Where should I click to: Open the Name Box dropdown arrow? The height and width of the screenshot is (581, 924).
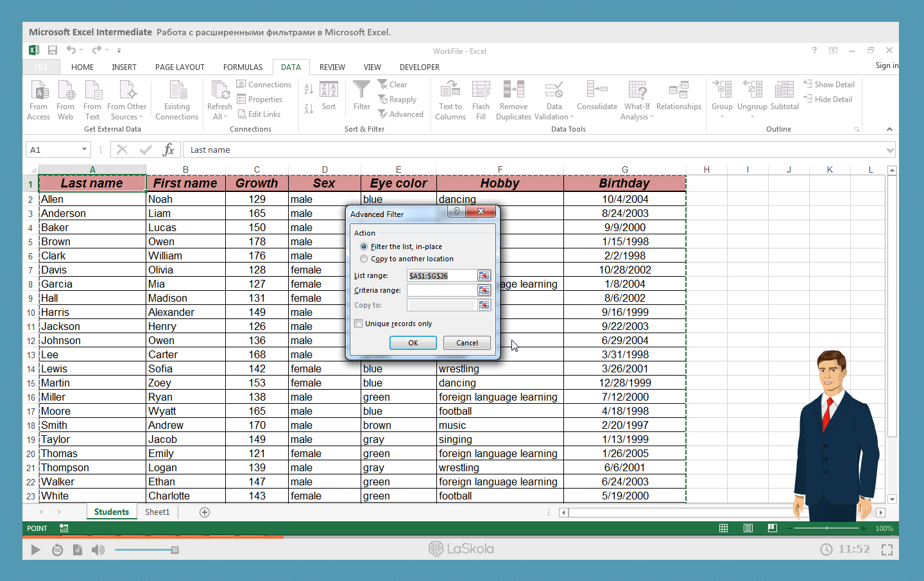84,150
